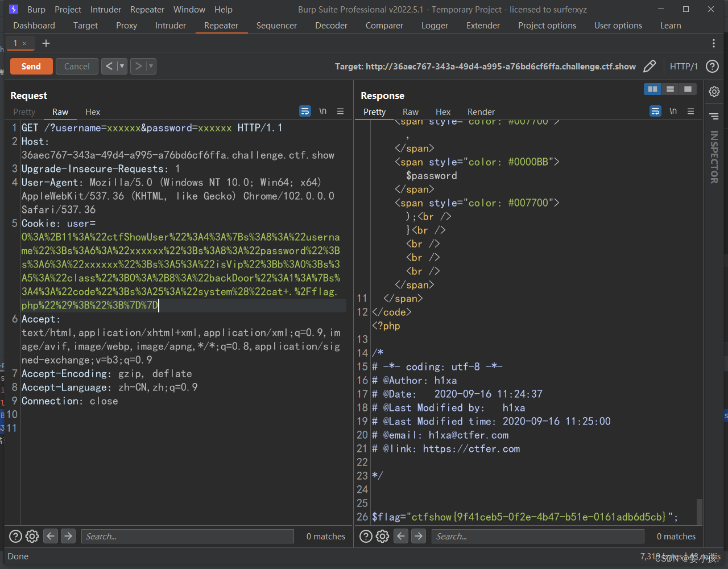Click the Cancel button

click(77, 66)
